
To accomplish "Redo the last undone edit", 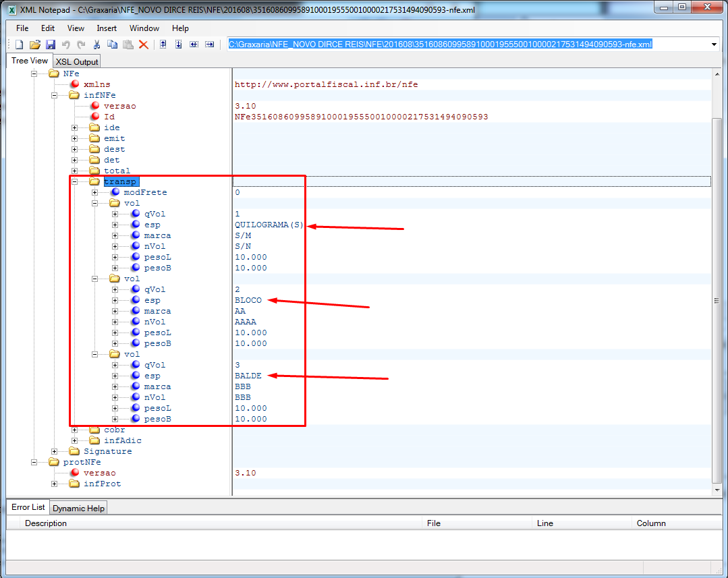I will click(x=81, y=45).
